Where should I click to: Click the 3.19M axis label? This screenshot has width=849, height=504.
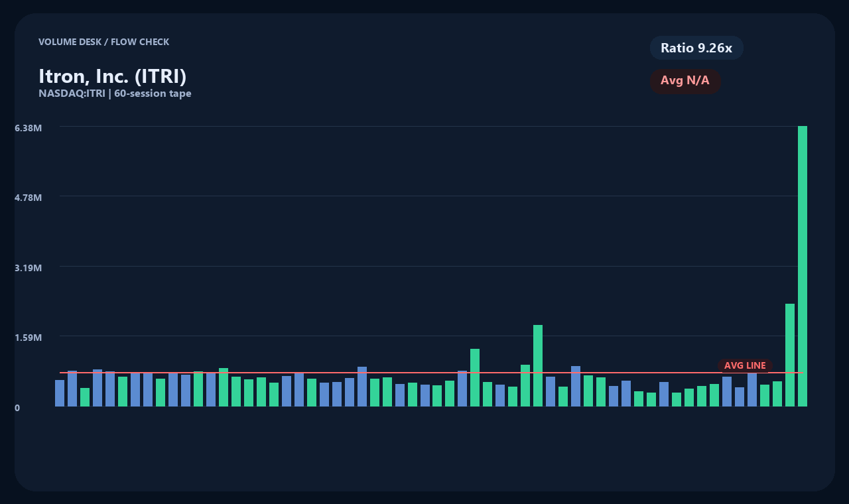(x=29, y=268)
